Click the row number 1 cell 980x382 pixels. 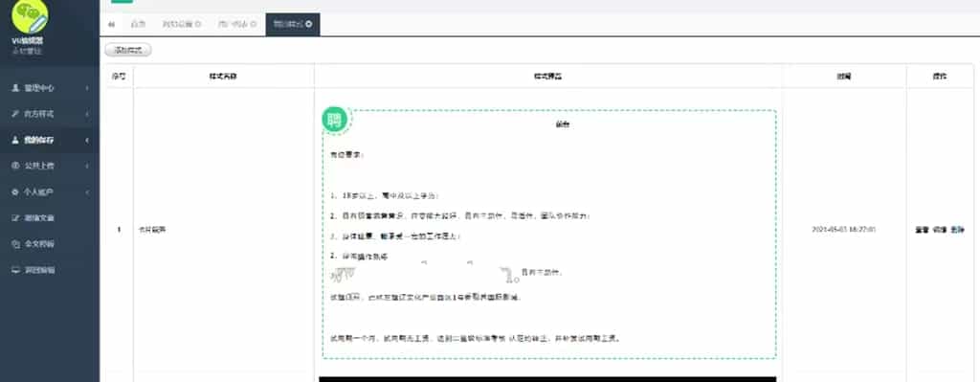[x=119, y=230]
